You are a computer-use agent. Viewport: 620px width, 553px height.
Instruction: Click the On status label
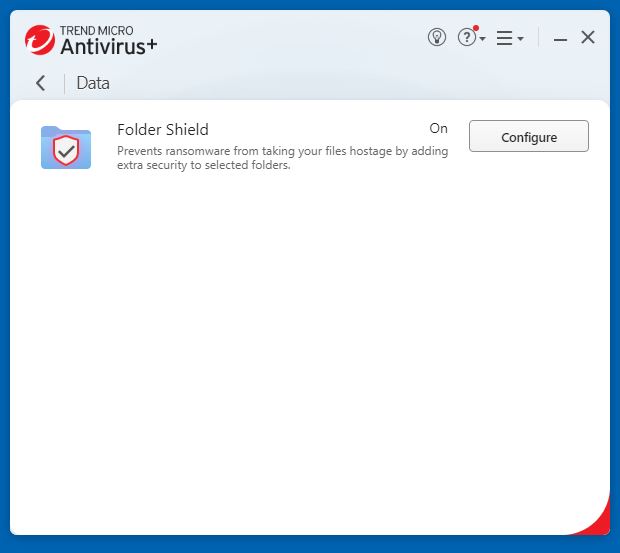pyautogui.click(x=439, y=128)
